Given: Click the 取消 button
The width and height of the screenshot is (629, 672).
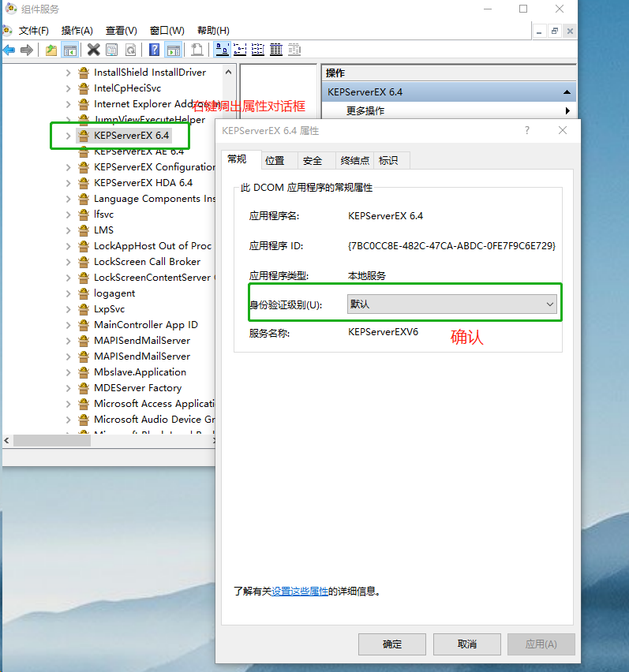Looking at the screenshot, I should tap(467, 644).
